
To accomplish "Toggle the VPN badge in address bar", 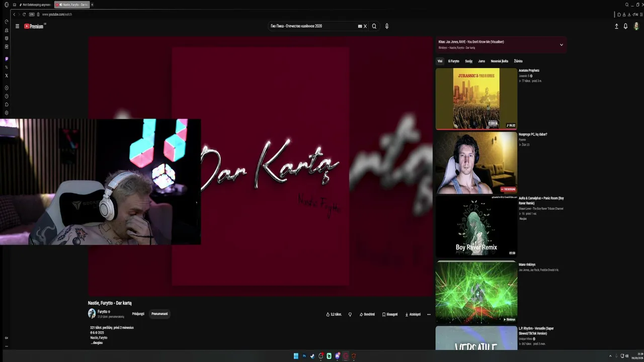I will point(32,14).
